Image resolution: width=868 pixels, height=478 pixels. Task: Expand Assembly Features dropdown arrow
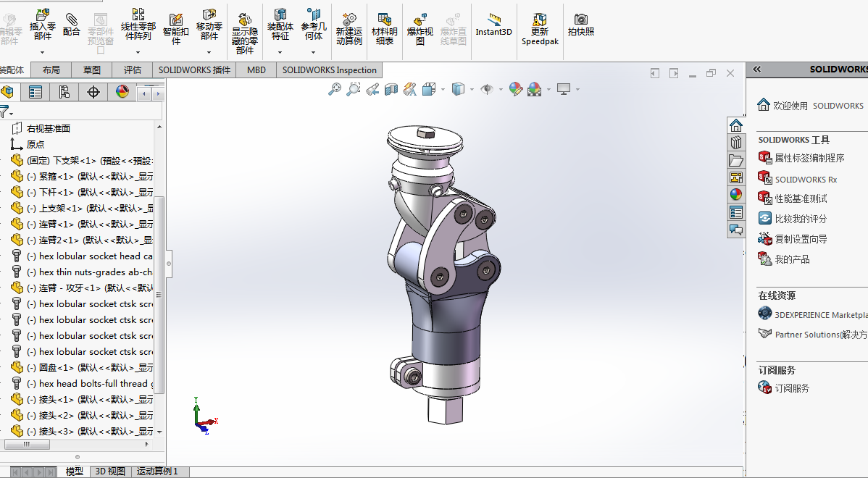(x=280, y=53)
